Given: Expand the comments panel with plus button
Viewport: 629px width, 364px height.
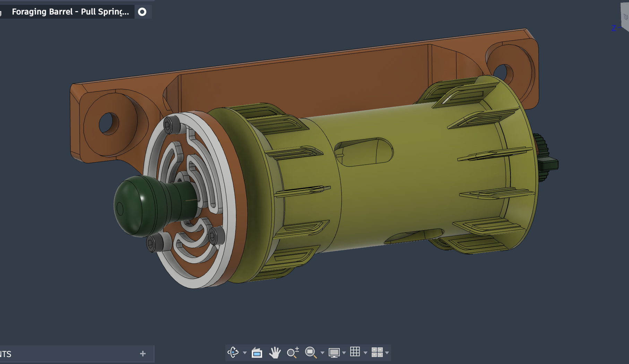Looking at the screenshot, I should (143, 354).
